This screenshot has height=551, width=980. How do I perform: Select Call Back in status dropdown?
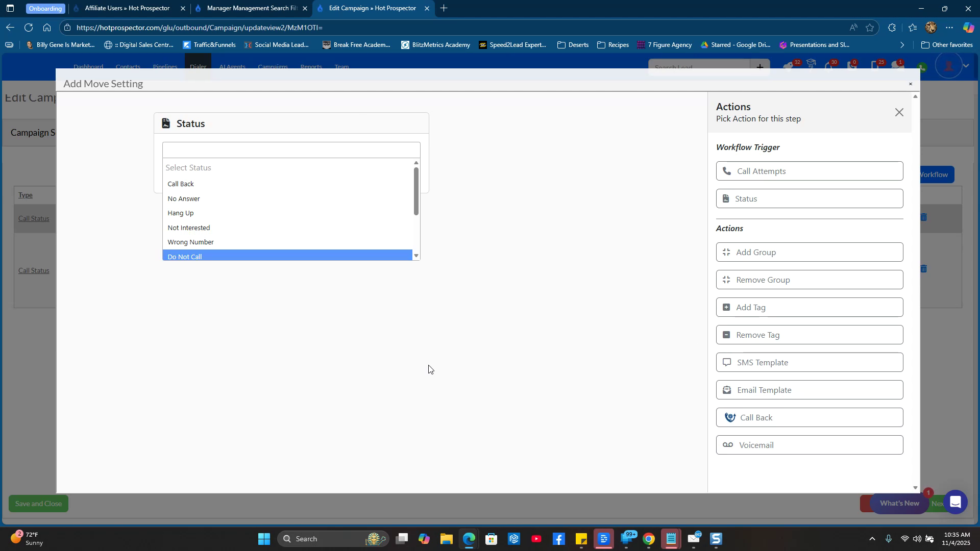(x=181, y=184)
